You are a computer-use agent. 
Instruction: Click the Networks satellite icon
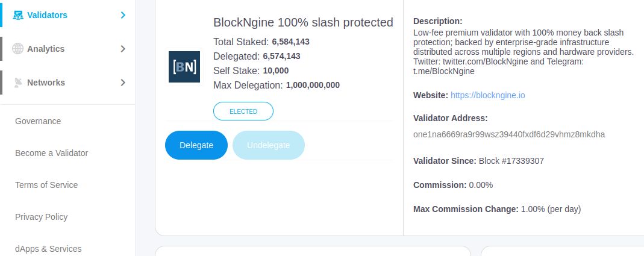[18, 83]
